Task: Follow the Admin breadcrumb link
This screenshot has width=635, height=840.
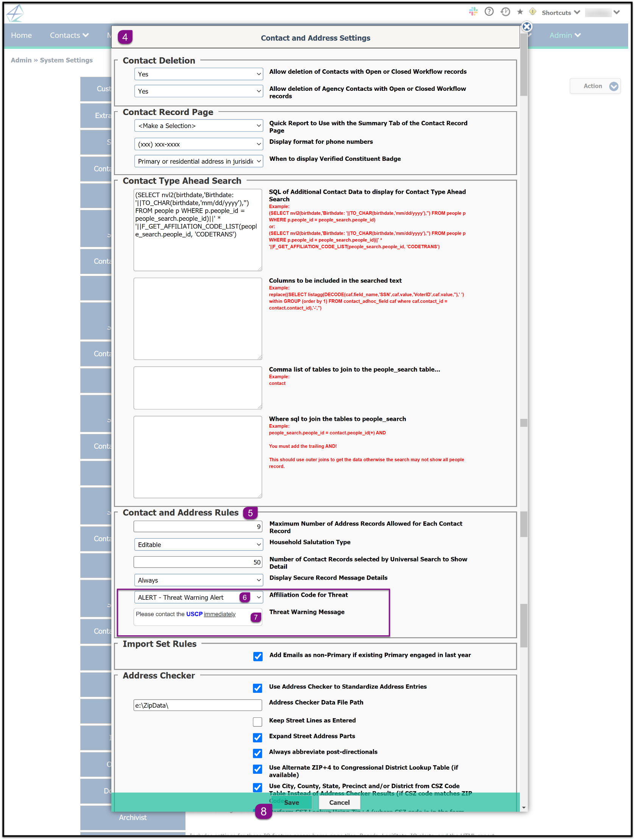Action: tap(21, 60)
